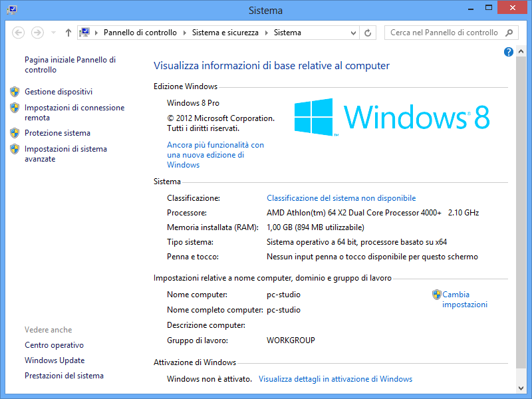Click the shield icon beside Impostazioni di connessione remota
Screen dimensions: 532x399
[15, 108]
